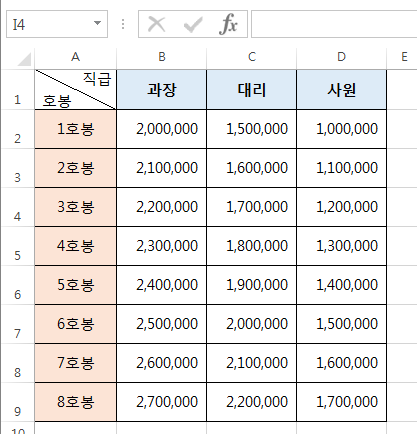Click into the formula bar input area

tap(334, 24)
